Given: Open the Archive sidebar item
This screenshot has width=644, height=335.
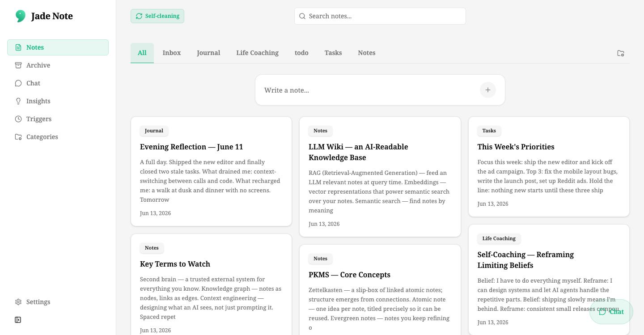Looking at the screenshot, I should click(x=58, y=65).
